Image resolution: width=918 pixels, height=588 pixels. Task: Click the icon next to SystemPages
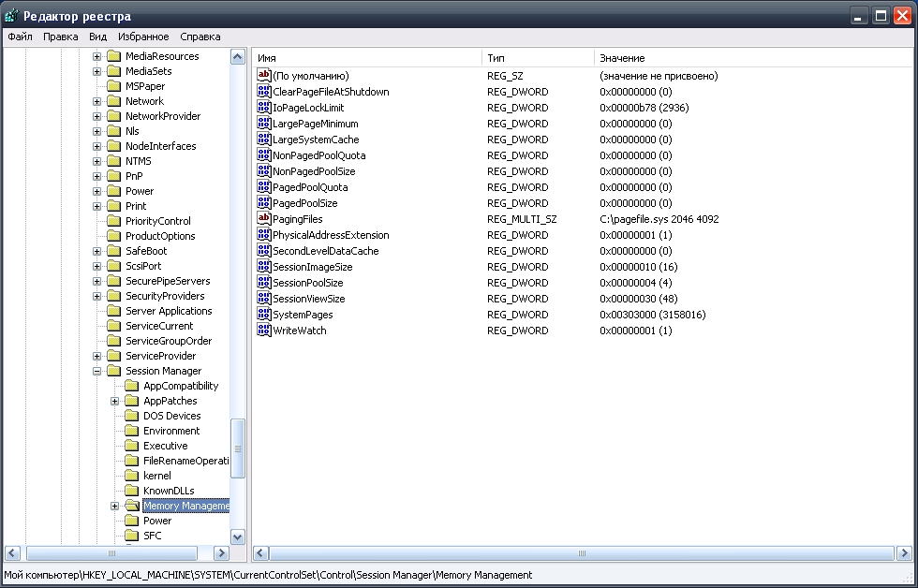point(264,315)
